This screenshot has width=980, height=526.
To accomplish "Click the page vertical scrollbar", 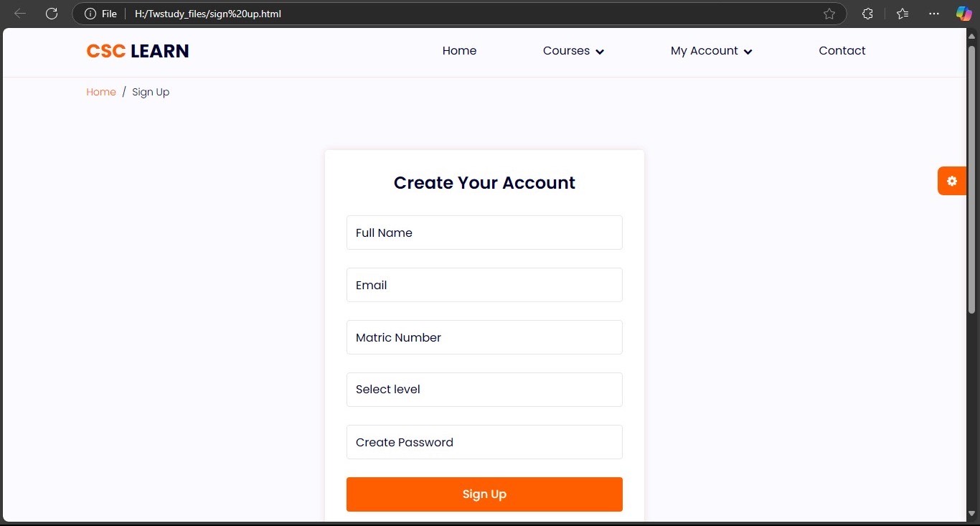I will click(972, 179).
